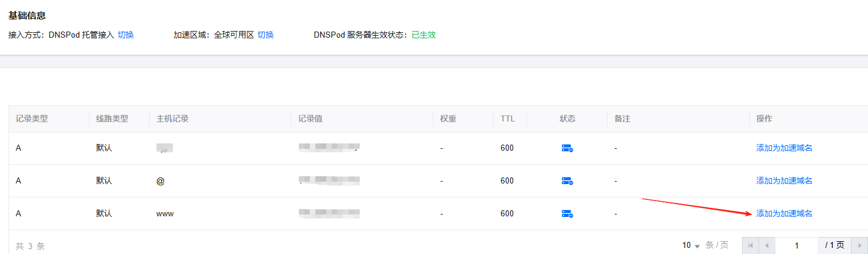
Task: Click the TTL column header
Action: (508, 118)
